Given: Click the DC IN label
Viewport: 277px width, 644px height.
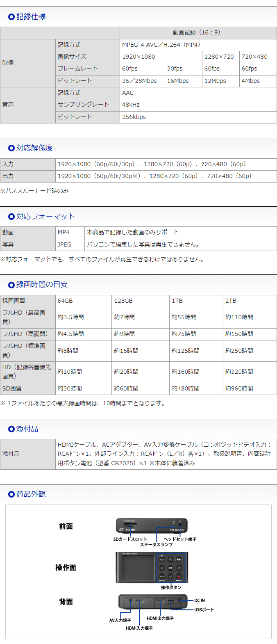Looking at the screenshot, I should click(x=200, y=601).
